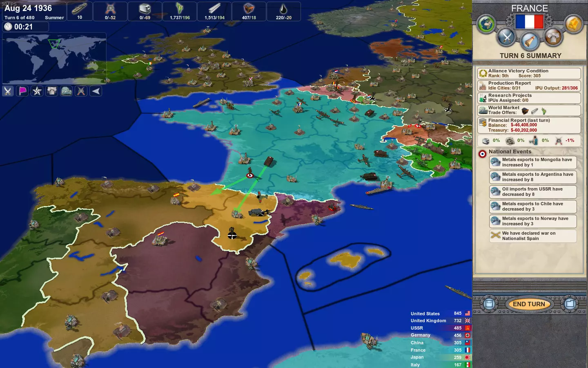Open the Chile metals exports event
588x368 pixels.
[533, 206]
